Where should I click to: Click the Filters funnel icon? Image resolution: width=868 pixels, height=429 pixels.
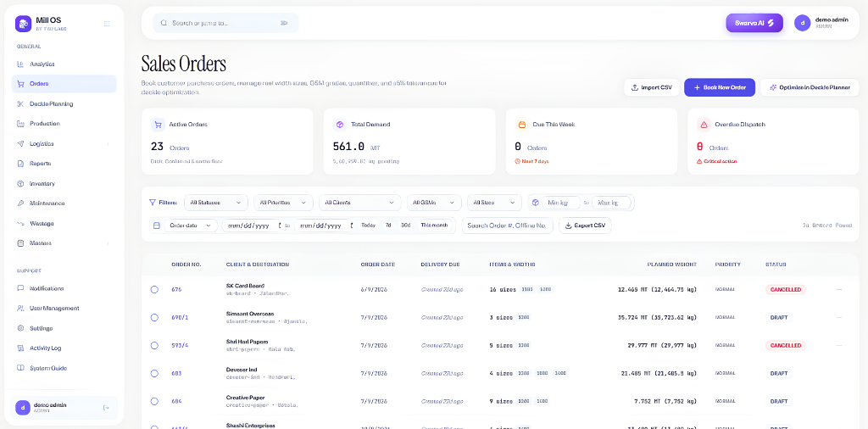(153, 203)
